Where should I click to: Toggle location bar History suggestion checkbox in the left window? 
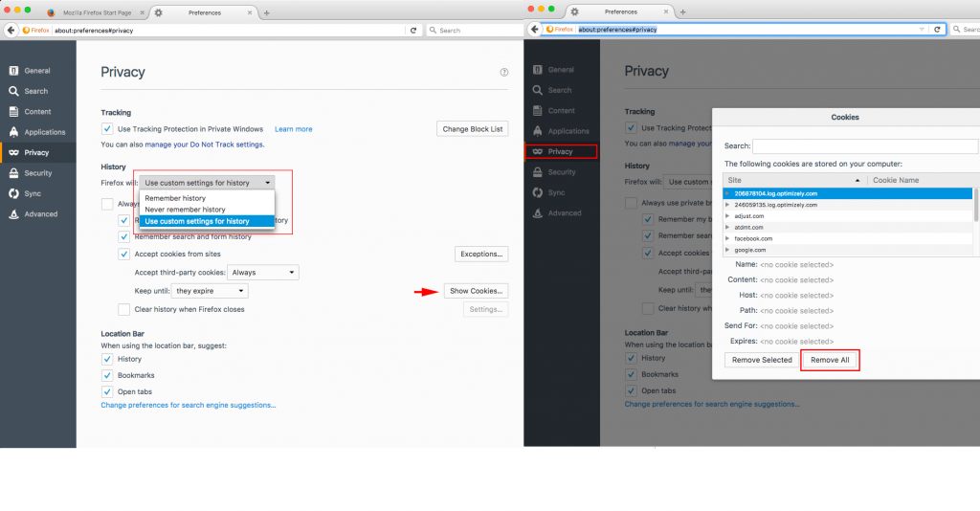[107, 359]
